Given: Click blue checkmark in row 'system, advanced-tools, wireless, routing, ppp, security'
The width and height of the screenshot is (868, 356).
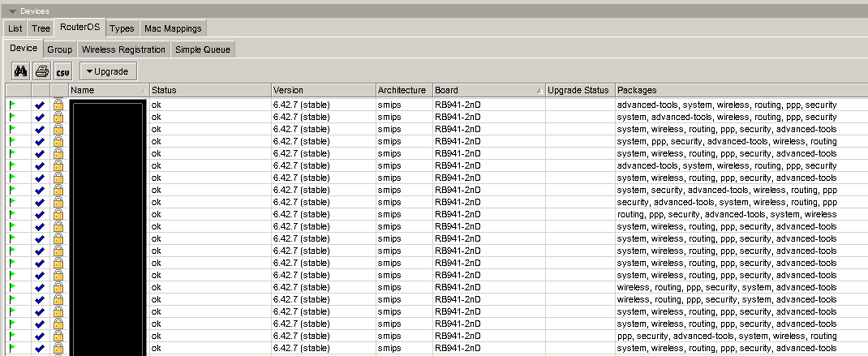Looking at the screenshot, I should tap(39, 118).
